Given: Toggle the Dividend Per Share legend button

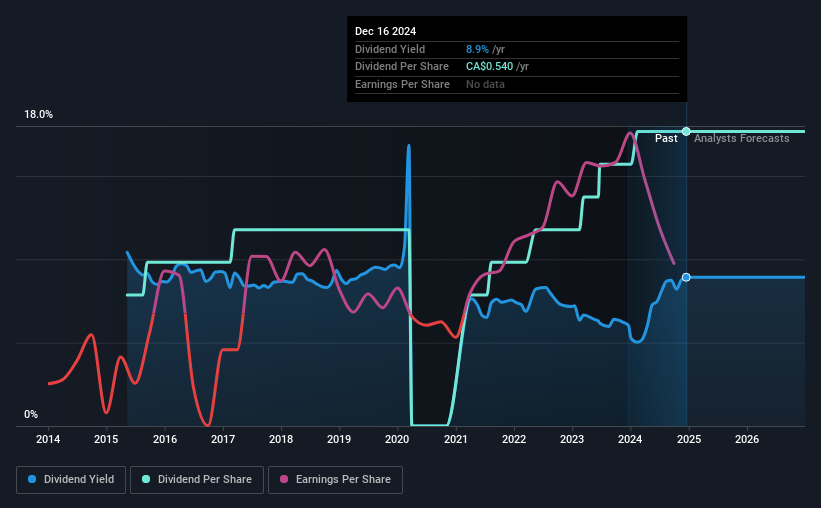Looking at the screenshot, I should 197,480.
